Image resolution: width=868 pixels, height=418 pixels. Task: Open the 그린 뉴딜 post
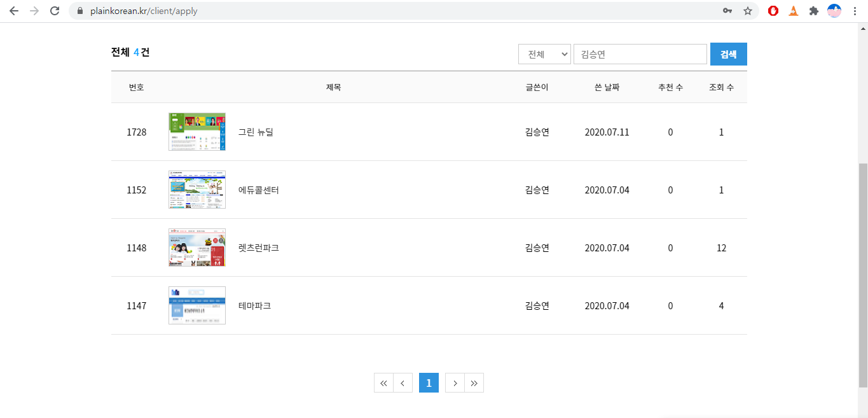256,132
